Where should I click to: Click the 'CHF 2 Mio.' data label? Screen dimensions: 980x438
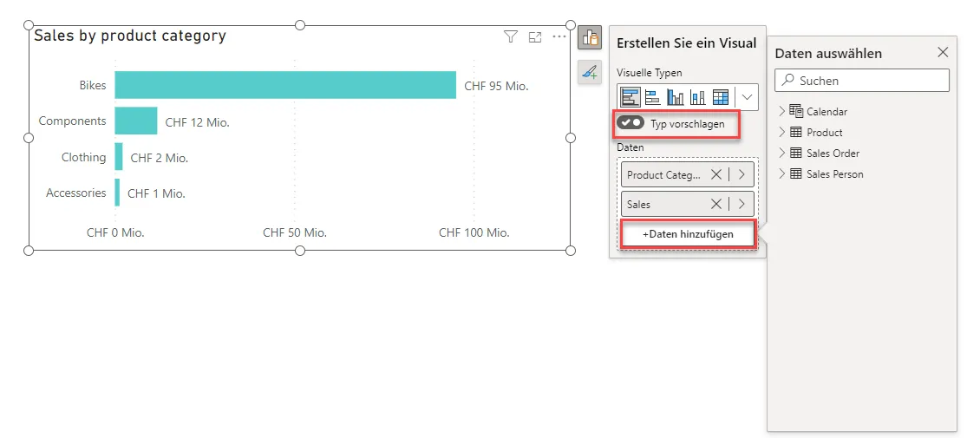point(160,158)
